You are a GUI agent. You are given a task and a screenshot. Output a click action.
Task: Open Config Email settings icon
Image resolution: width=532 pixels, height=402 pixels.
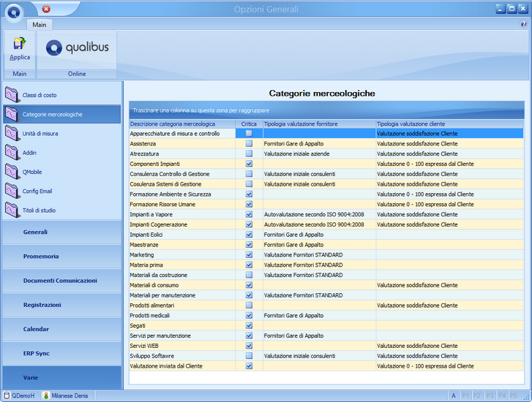[x=12, y=191]
